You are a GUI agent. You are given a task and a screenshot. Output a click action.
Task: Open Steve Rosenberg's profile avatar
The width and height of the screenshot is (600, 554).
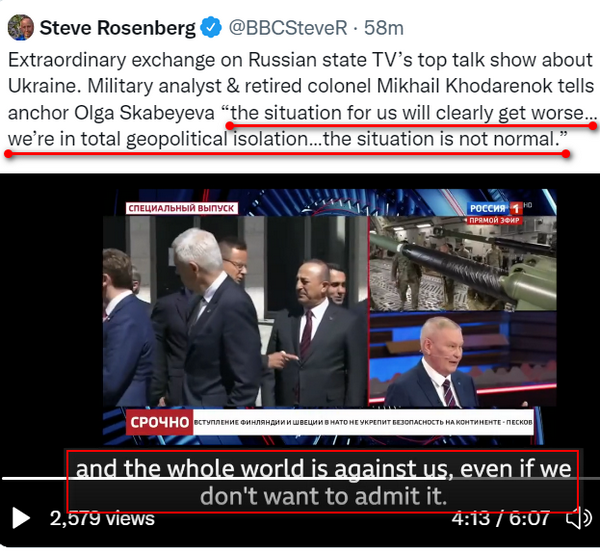click(x=21, y=28)
